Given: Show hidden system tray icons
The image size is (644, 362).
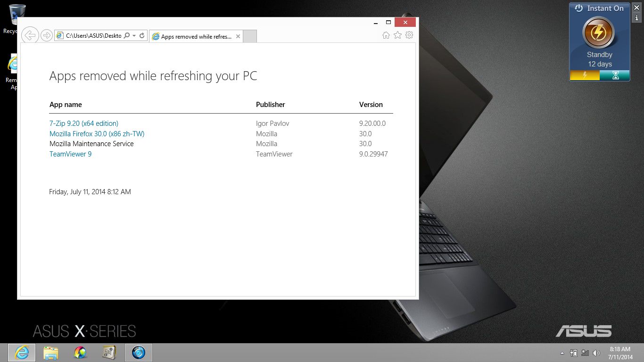Looking at the screenshot, I should [562, 353].
